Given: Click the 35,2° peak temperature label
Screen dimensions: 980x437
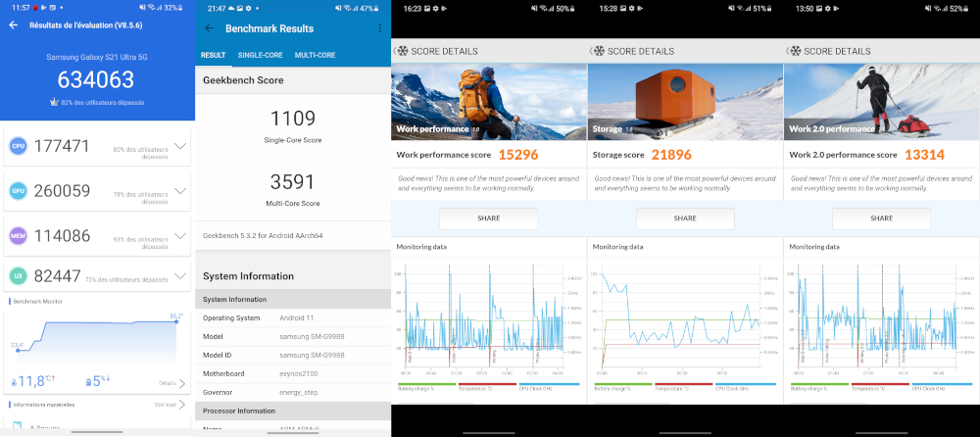Looking at the screenshot, I should click(175, 316).
